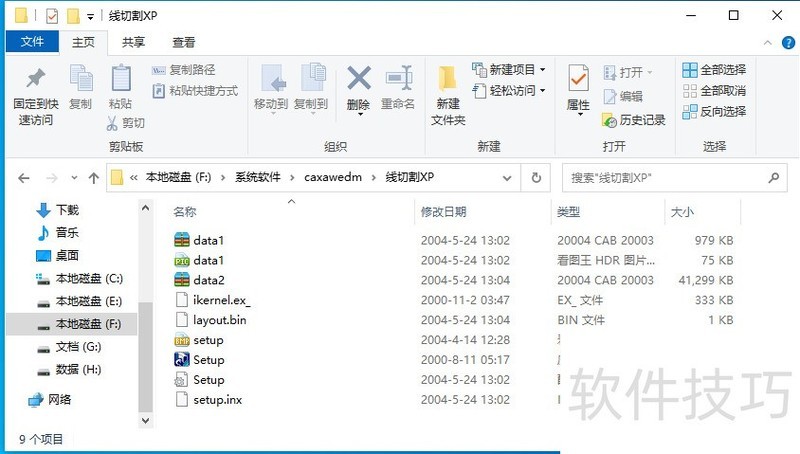
Task: Switch to the Share tab
Action: (x=133, y=42)
